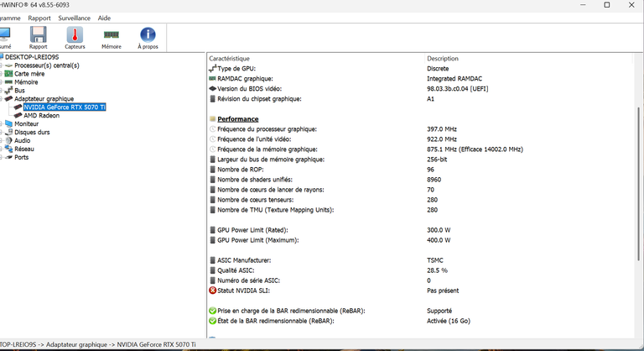The height and width of the screenshot is (351, 644).
Task: Click the value 98.03.3b.c0.04 [UEFI]
Action: click(x=458, y=88)
